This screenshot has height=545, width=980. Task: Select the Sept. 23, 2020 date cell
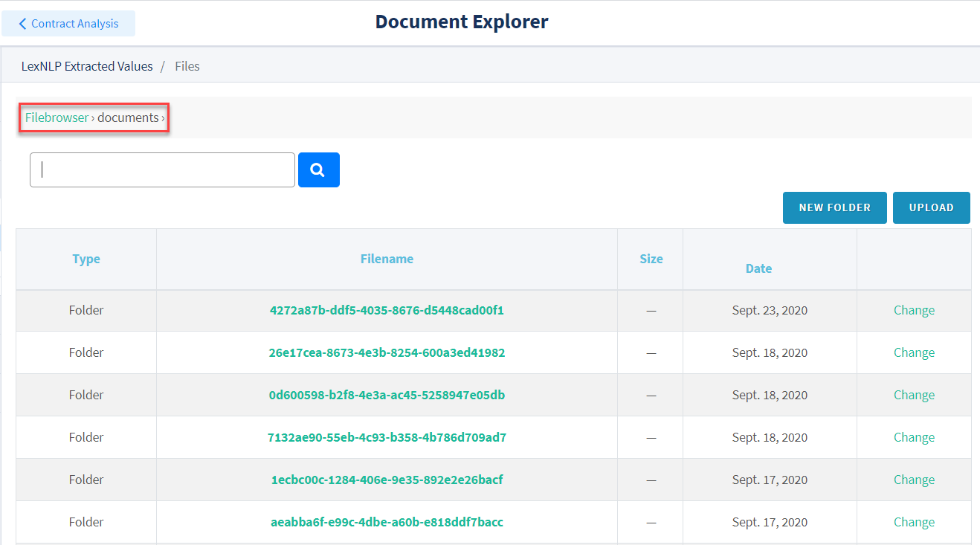click(770, 311)
